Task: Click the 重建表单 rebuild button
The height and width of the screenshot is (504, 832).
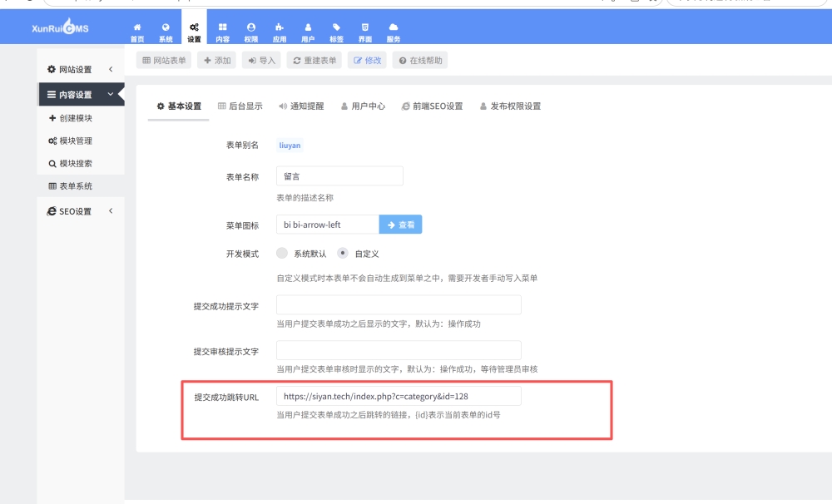Action: (x=314, y=61)
